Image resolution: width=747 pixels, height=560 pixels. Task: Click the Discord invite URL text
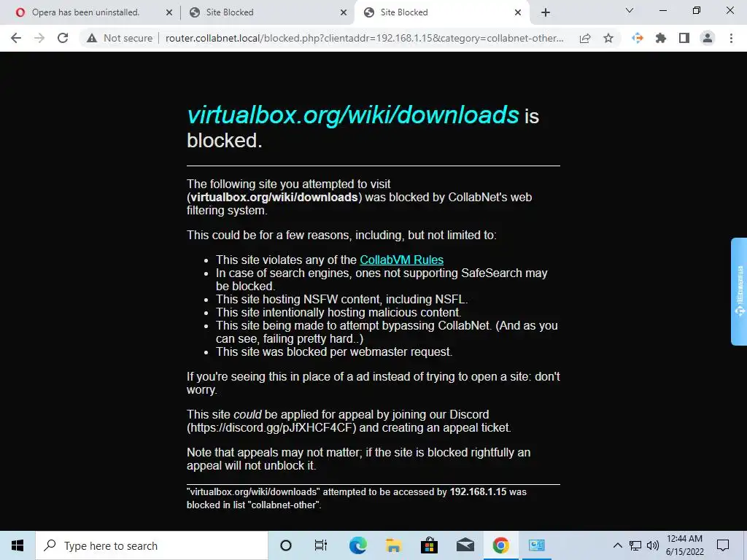pyautogui.click(x=271, y=427)
